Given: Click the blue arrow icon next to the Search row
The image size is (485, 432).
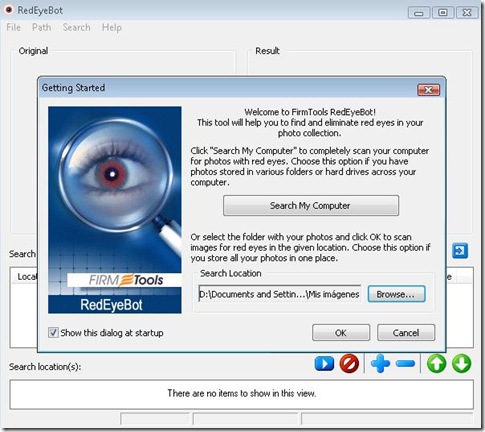Looking at the screenshot, I should click(460, 251).
